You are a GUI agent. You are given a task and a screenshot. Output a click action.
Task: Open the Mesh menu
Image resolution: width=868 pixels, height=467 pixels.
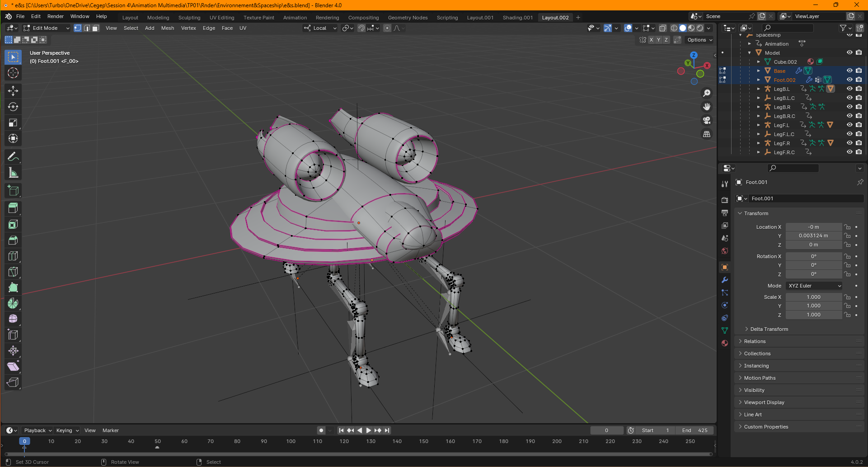pos(167,28)
